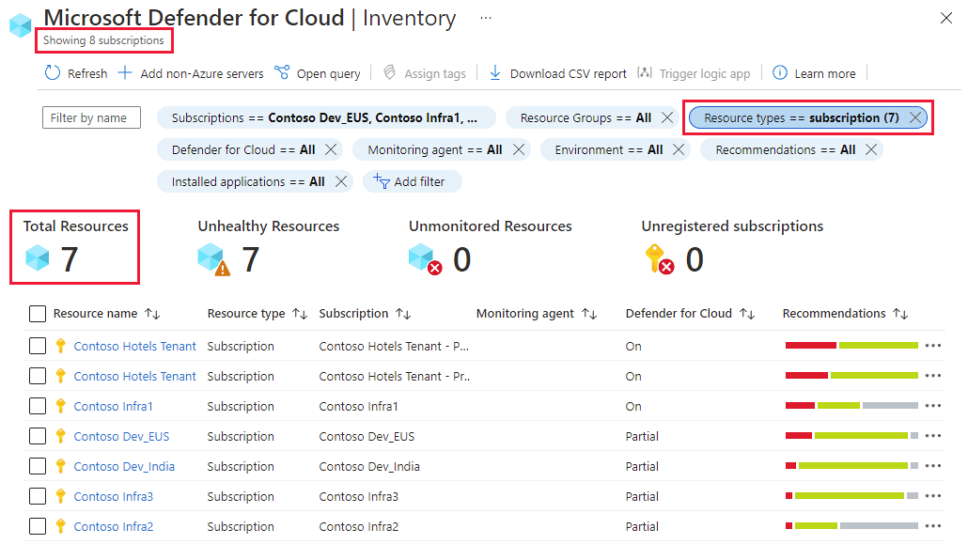The height and width of the screenshot is (560, 968).
Task: Remove the Monitoring agent filter
Action: pos(518,149)
